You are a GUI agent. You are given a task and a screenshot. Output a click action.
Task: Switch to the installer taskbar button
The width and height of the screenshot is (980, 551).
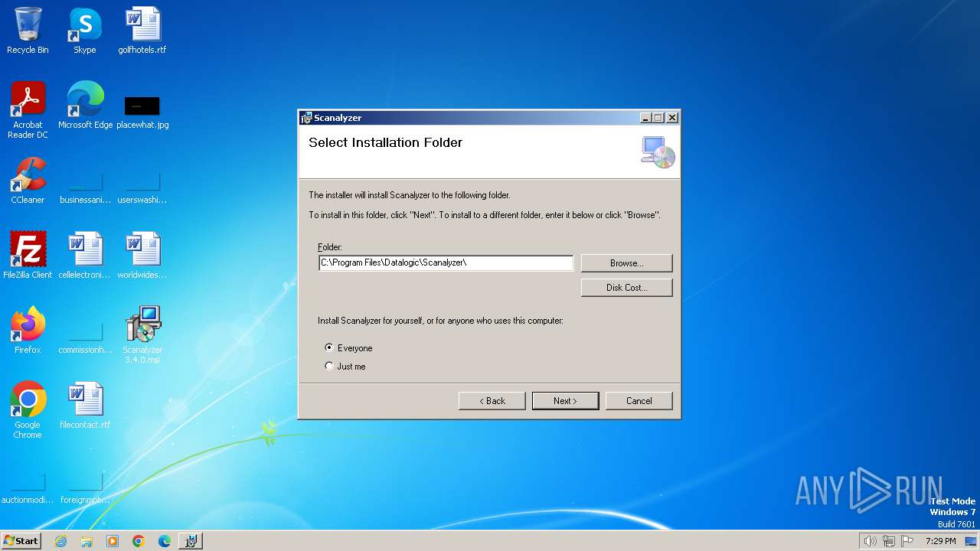(x=191, y=541)
